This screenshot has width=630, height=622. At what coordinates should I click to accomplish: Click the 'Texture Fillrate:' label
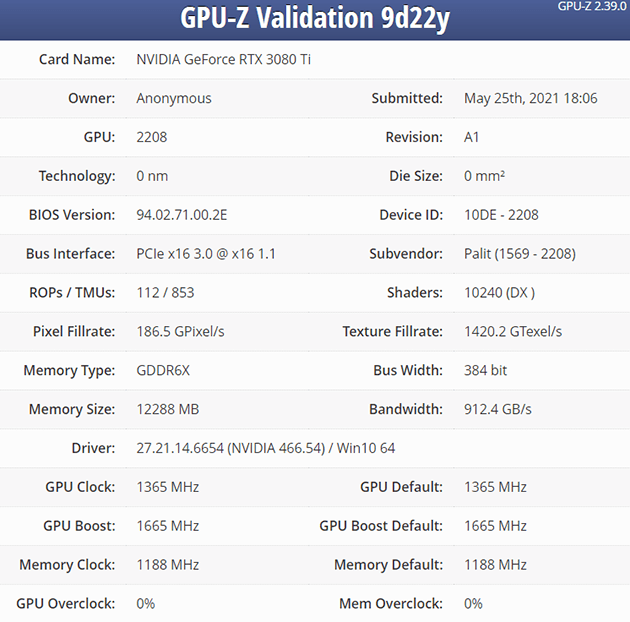pos(393,331)
